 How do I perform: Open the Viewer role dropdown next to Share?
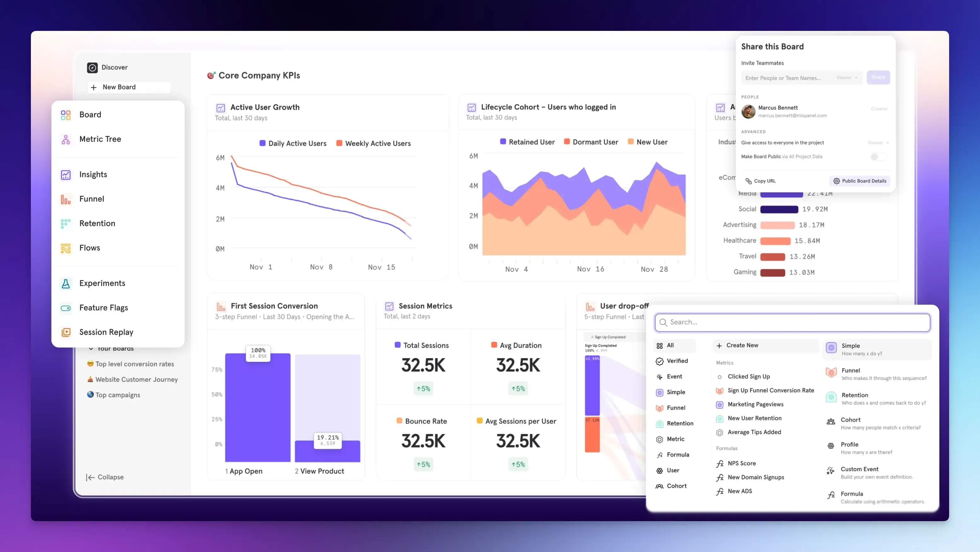click(846, 78)
